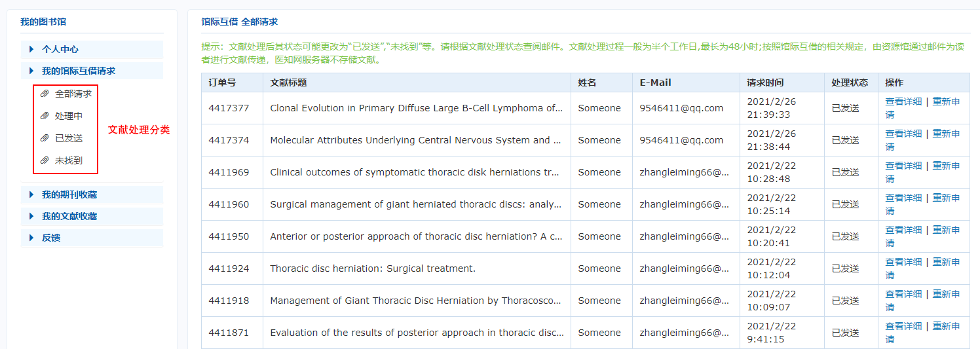Screen dimensions: 980x349
Task: Expand 个人中心 via its arrow icon
Action: click(31, 49)
